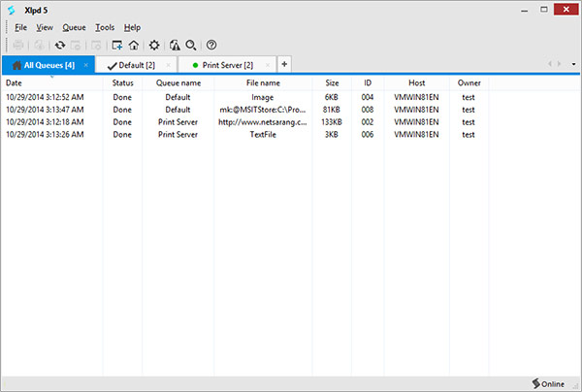Click the ID value '002'
Image resolution: width=582 pixels, height=392 pixels.
(x=368, y=121)
